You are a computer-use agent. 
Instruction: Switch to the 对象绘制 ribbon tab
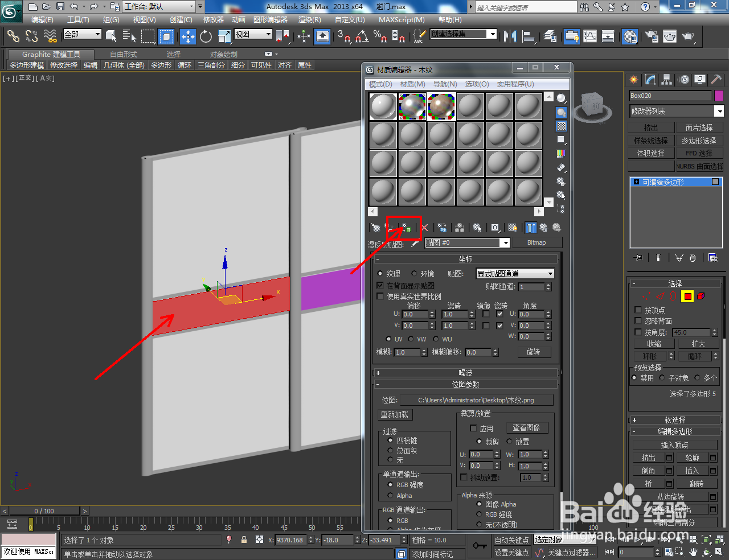click(224, 55)
